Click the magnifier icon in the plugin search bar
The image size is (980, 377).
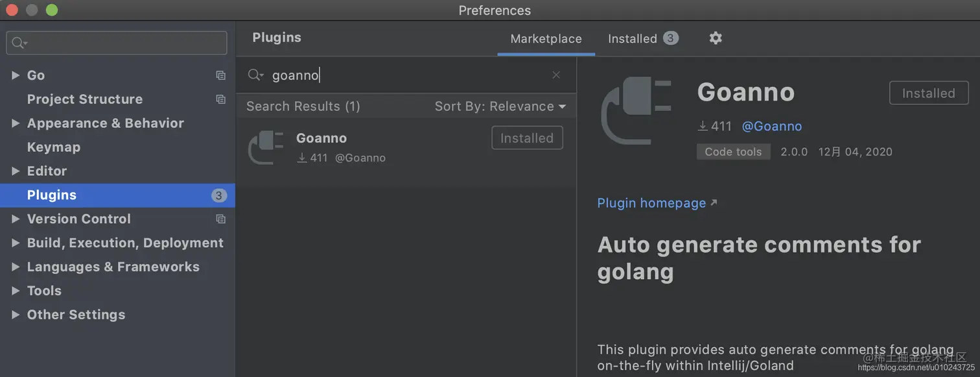[x=255, y=75]
